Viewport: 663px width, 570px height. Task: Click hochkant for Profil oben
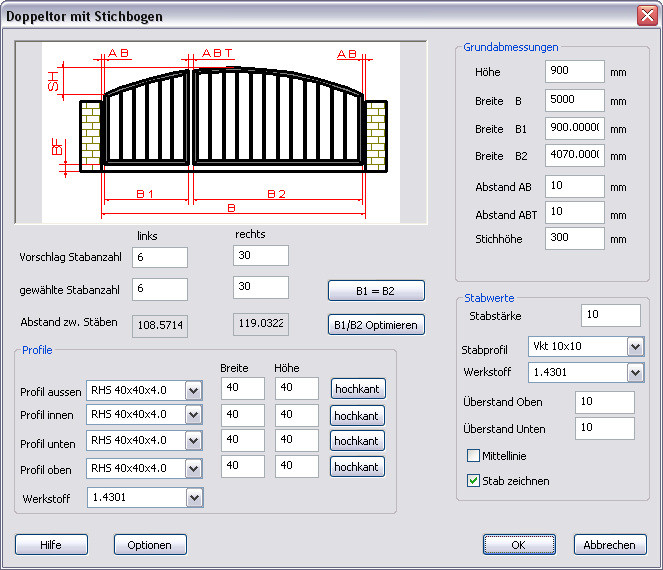(357, 467)
